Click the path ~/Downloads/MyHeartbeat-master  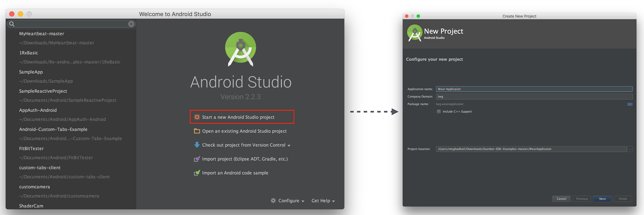(57, 43)
